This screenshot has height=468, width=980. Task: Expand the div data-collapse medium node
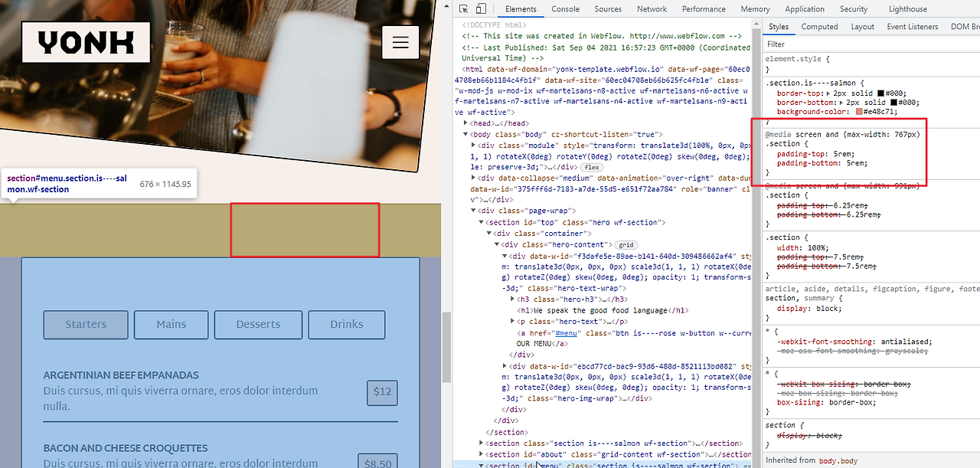point(473,178)
